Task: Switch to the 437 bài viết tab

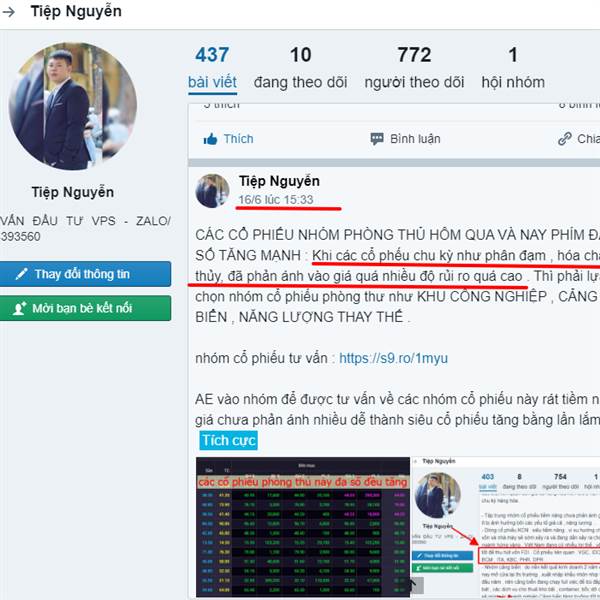Action: pos(212,70)
